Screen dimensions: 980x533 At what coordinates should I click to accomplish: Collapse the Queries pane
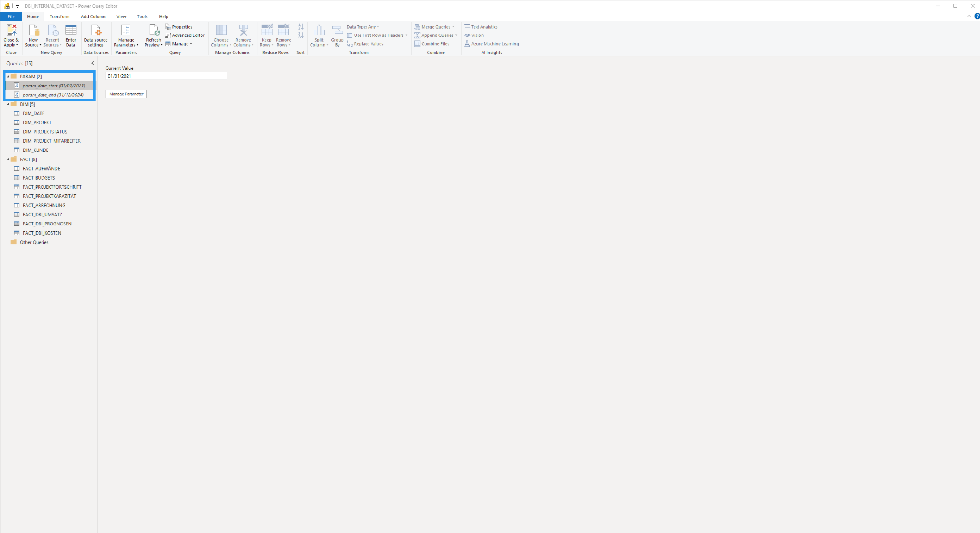point(93,63)
